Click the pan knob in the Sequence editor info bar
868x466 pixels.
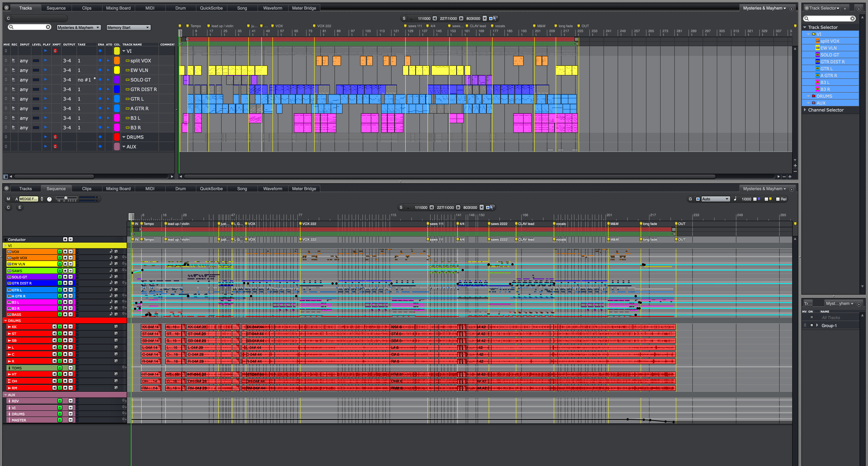tap(50, 199)
